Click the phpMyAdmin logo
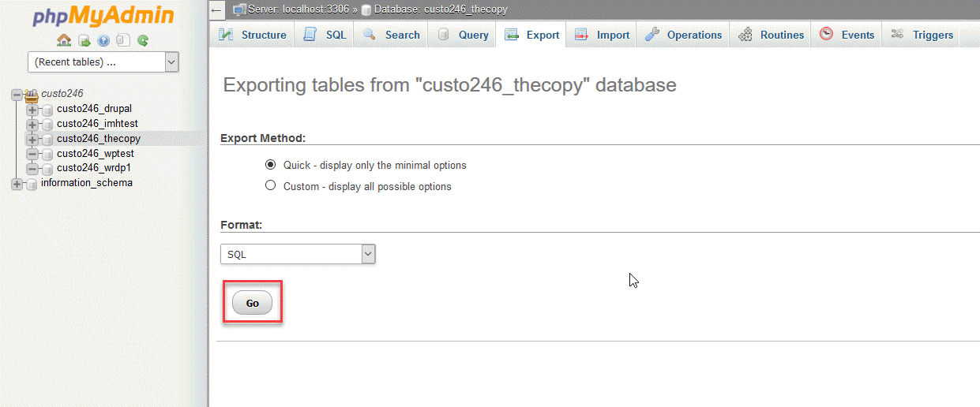 tap(103, 17)
